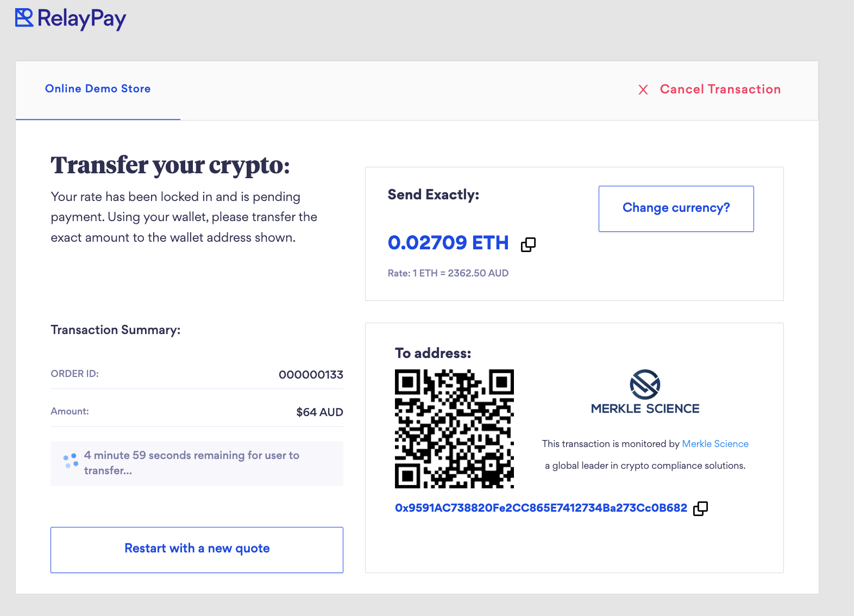Click the RelayPay wordmark text
Viewport: 854px width, 616px height.
pyautogui.click(x=81, y=19)
